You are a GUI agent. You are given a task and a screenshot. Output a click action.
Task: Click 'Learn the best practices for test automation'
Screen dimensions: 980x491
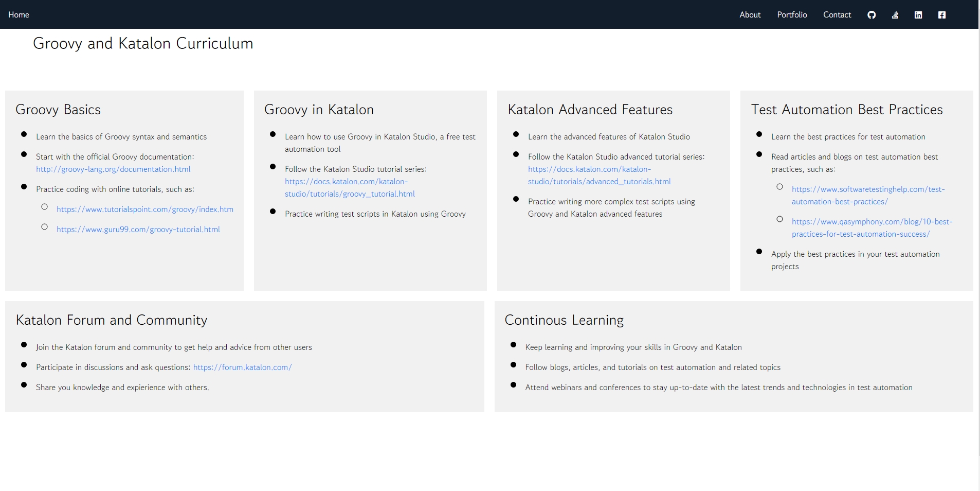click(x=848, y=136)
